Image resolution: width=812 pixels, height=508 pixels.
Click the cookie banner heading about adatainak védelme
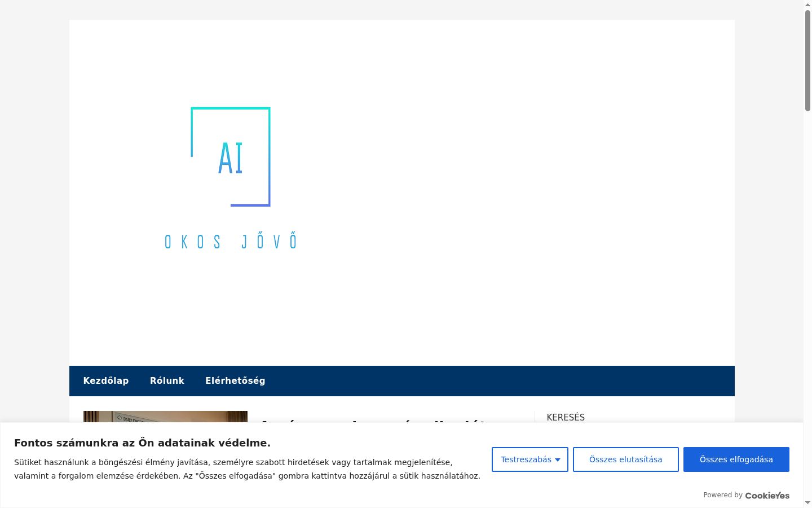click(x=142, y=443)
